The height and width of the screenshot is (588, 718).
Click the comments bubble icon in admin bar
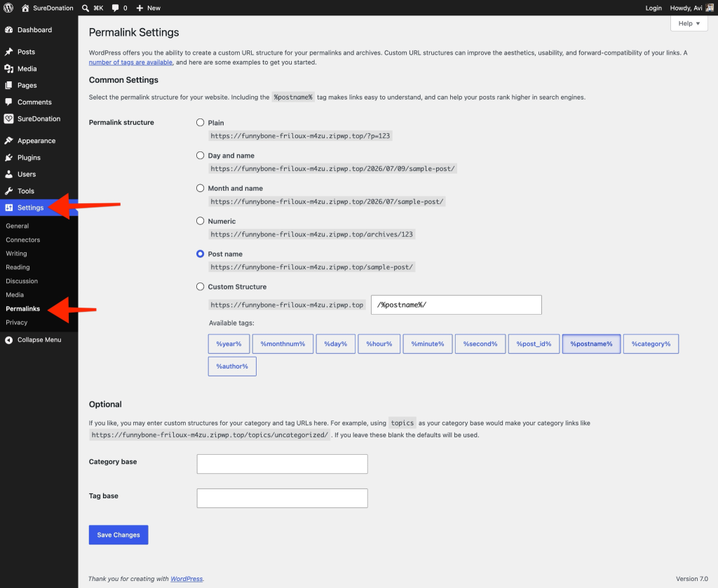(x=116, y=8)
